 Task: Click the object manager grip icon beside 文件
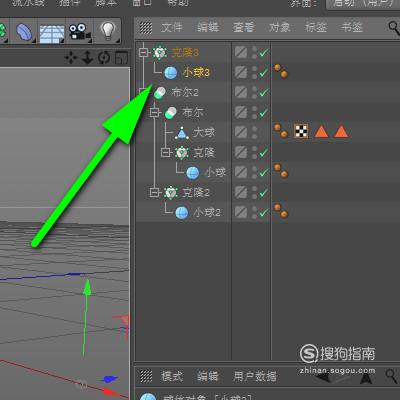tap(146, 28)
